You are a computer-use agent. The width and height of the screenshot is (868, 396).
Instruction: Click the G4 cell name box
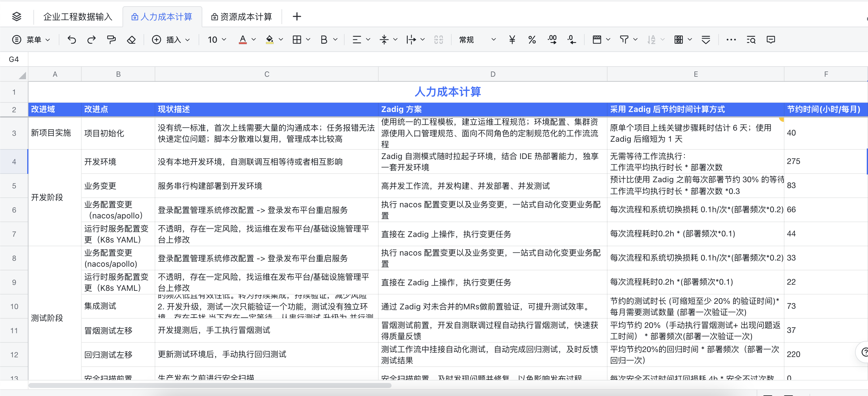tap(14, 59)
